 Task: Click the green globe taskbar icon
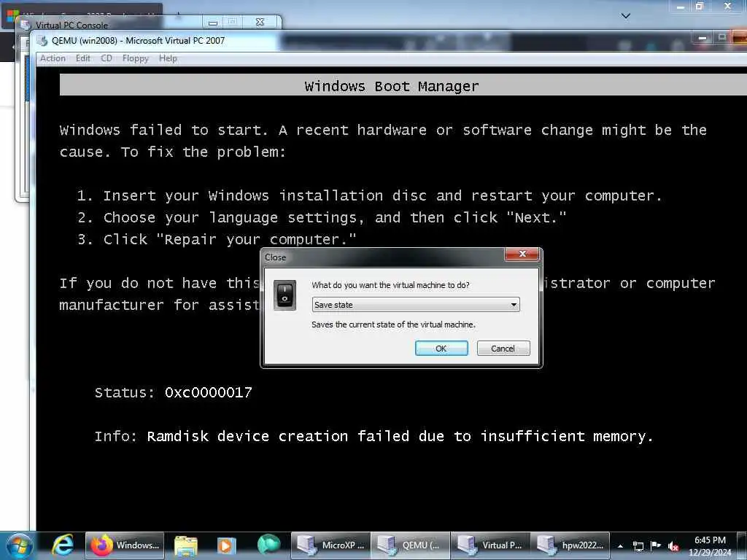click(x=268, y=545)
